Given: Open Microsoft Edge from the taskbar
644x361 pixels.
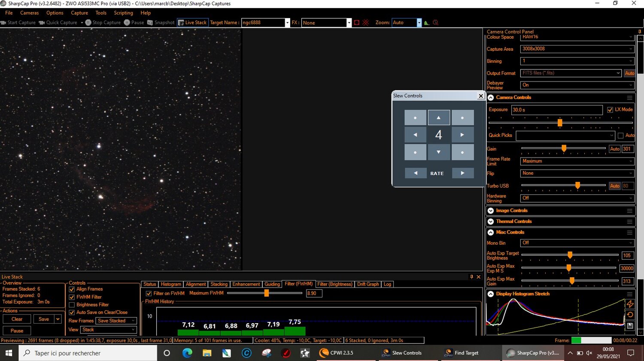Looking at the screenshot, I should point(187,353).
